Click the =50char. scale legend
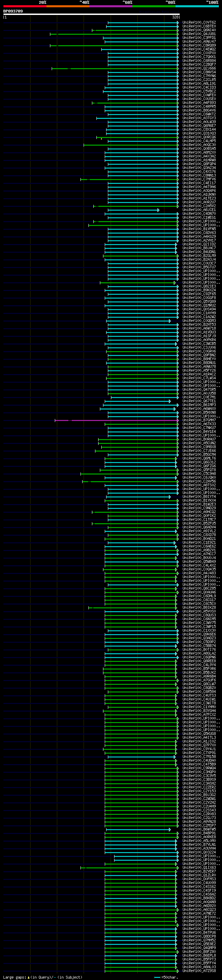 pyautogui.click(x=166, y=977)
